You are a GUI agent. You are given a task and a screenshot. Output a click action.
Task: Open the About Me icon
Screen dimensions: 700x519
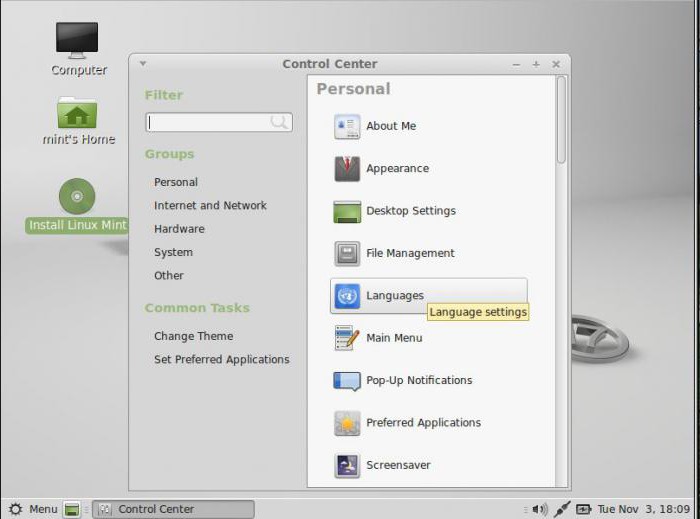click(347, 126)
